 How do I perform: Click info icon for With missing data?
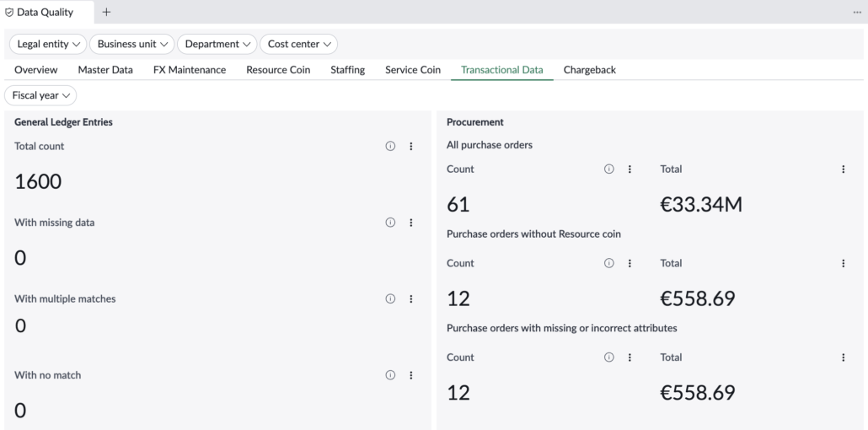[x=390, y=223]
